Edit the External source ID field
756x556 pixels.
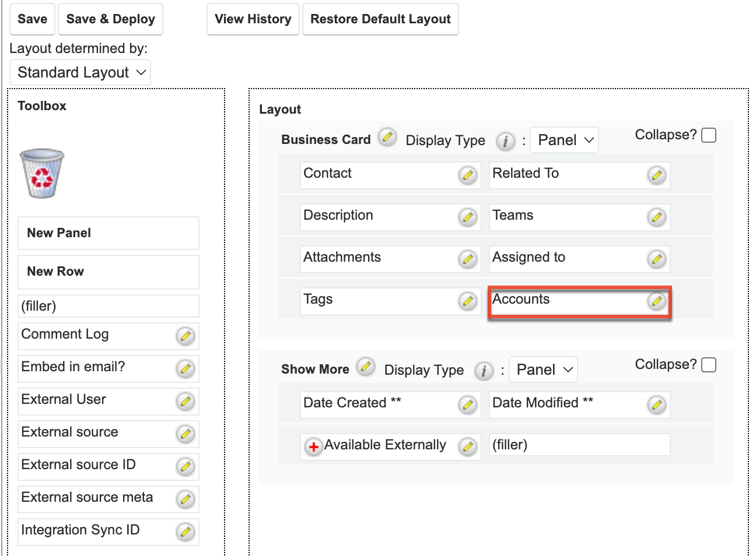(185, 467)
